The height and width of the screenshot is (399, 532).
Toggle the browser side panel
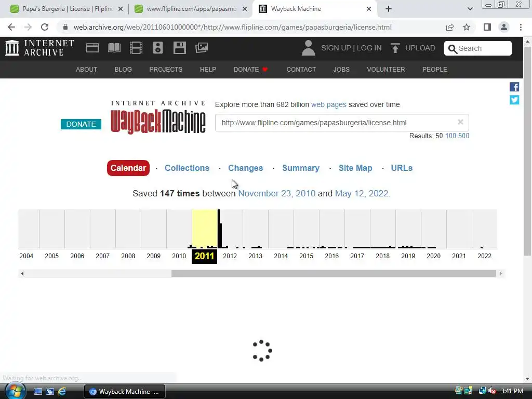coord(487,27)
